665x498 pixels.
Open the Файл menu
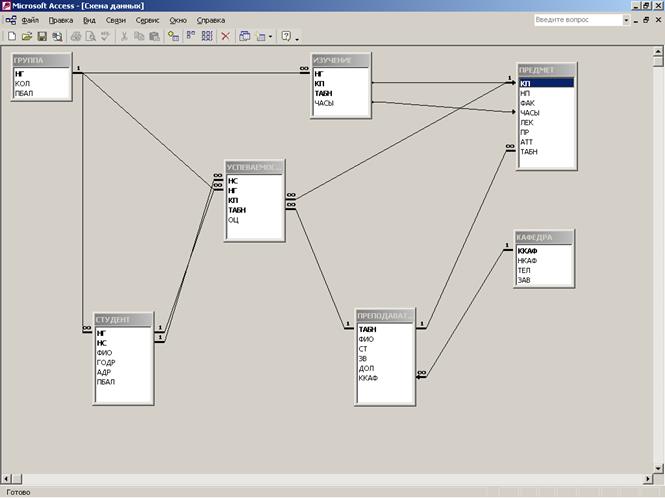[30, 20]
